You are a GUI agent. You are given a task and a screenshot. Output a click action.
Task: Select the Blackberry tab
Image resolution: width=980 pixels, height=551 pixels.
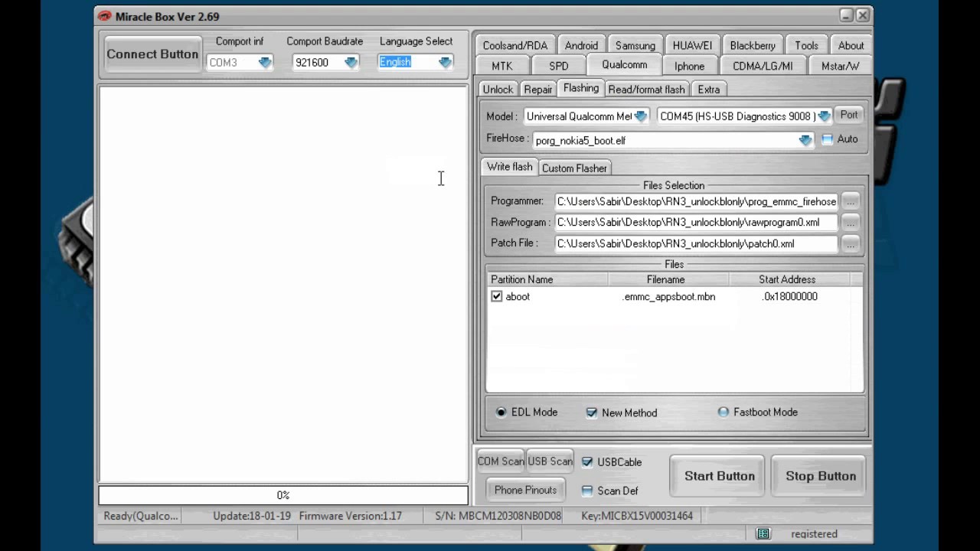pyautogui.click(x=753, y=46)
